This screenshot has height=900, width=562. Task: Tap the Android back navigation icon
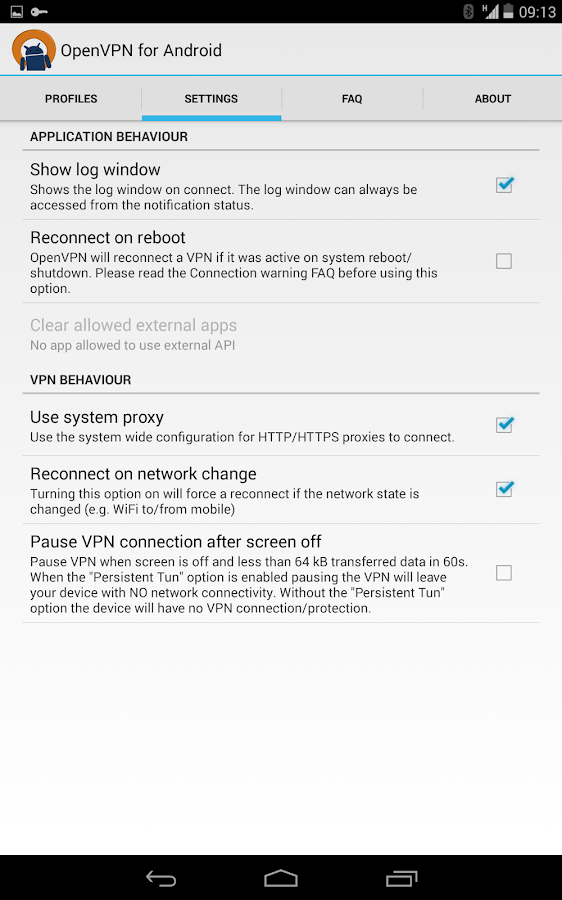pos(161,878)
